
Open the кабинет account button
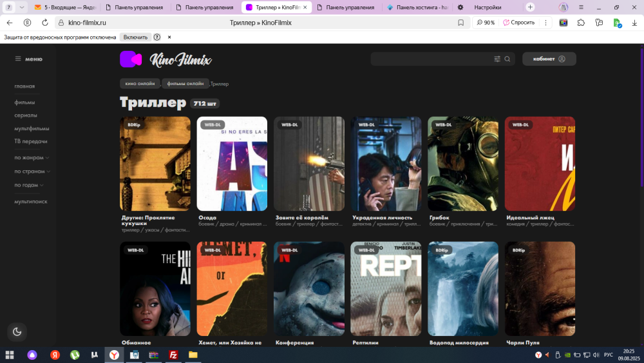pyautogui.click(x=549, y=59)
